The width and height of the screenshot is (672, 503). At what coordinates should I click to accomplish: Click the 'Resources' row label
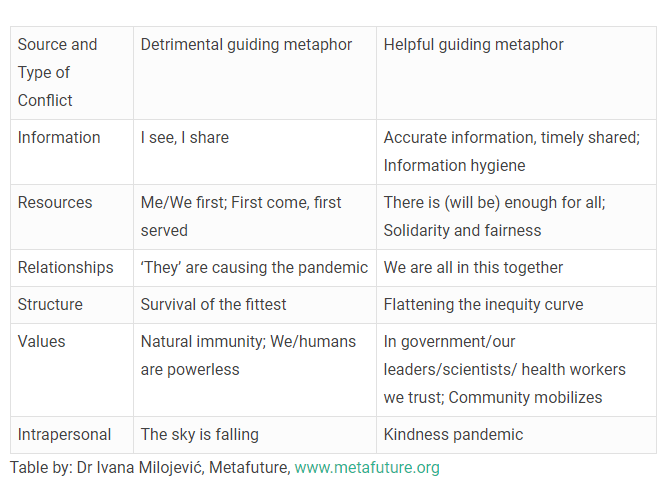[x=55, y=202]
